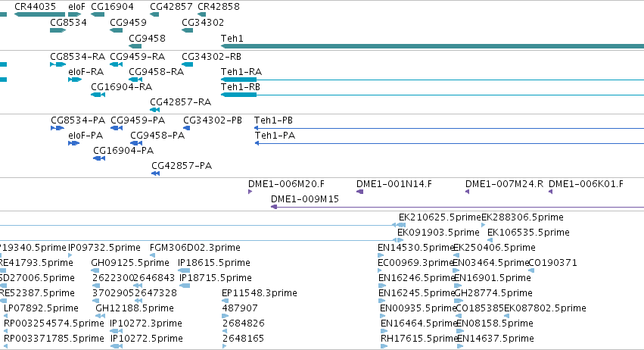Select the CG16904-RA transcript label

tap(122, 87)
